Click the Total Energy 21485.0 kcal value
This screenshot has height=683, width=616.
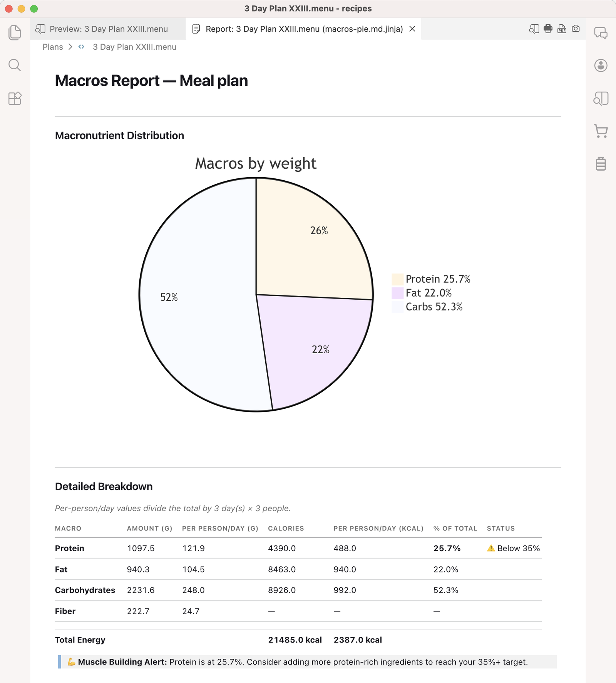point(295,640)
